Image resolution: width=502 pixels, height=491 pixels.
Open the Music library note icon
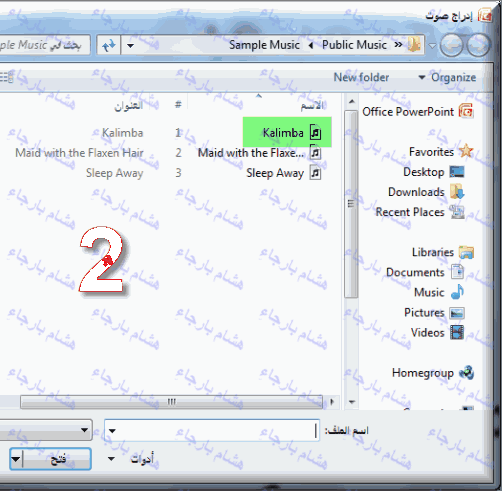click(x=457, y=292)
